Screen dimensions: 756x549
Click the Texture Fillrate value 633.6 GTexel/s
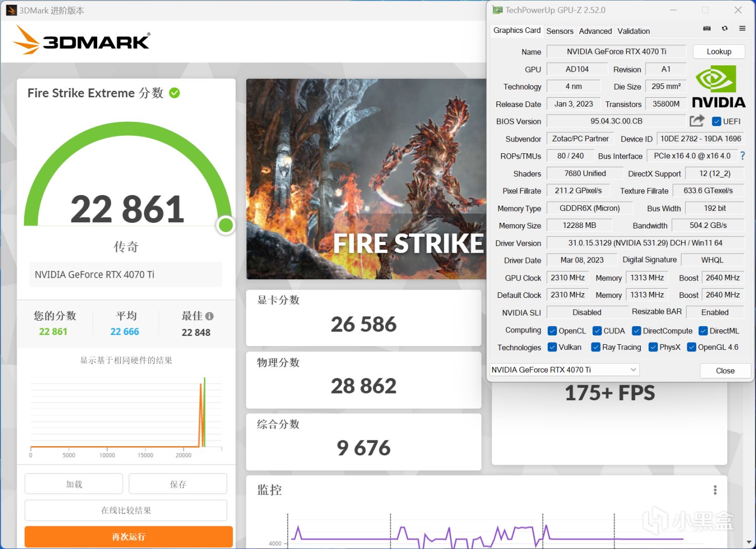point(708,190)
